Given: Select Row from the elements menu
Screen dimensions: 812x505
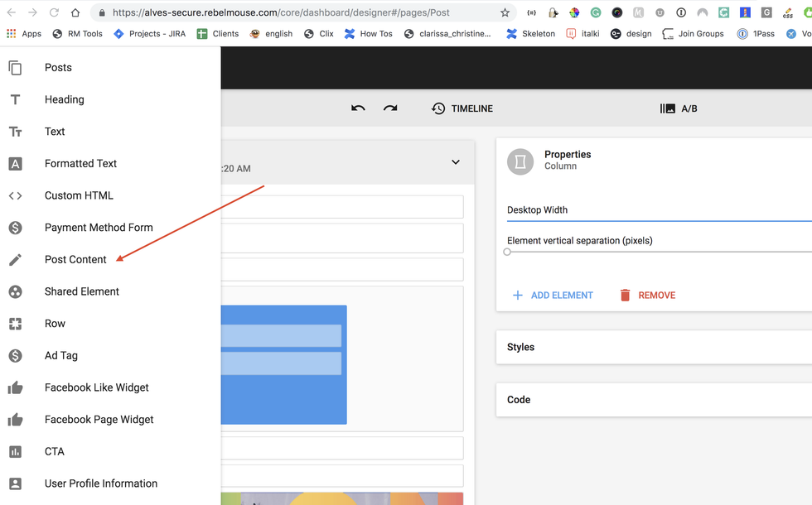Looking at the screenshot, I should (x=55, y=324).
